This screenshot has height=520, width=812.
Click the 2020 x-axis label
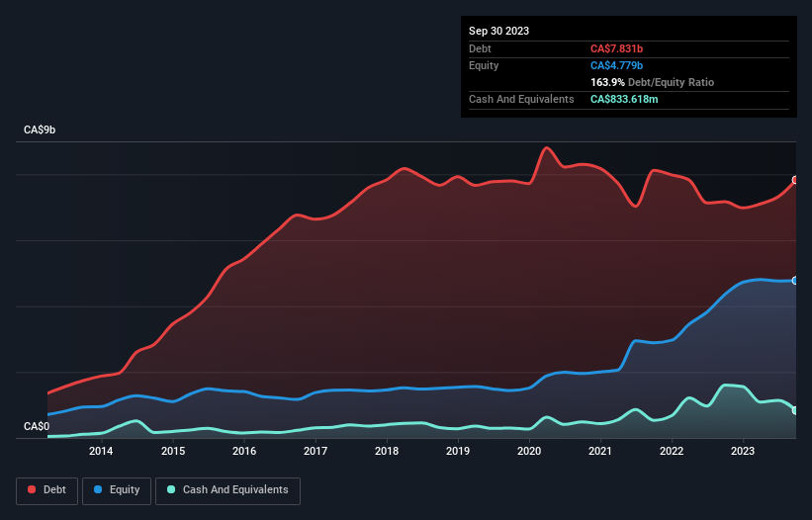click(x=529, y=451)
